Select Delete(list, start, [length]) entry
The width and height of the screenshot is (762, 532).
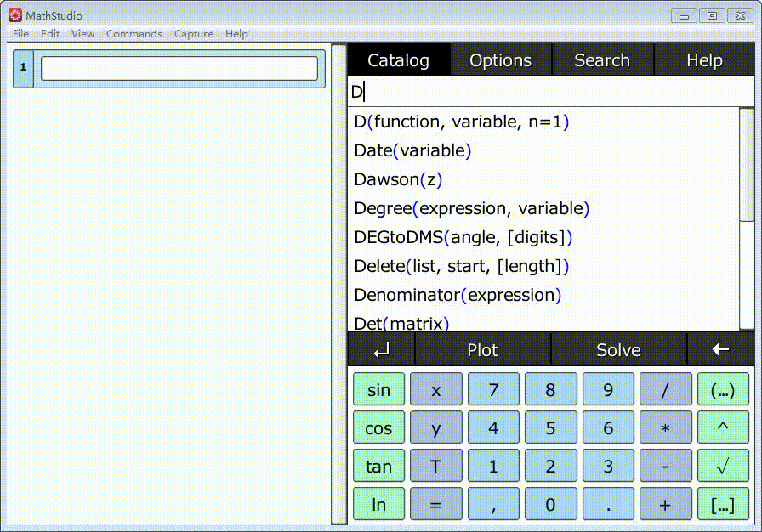543,266
